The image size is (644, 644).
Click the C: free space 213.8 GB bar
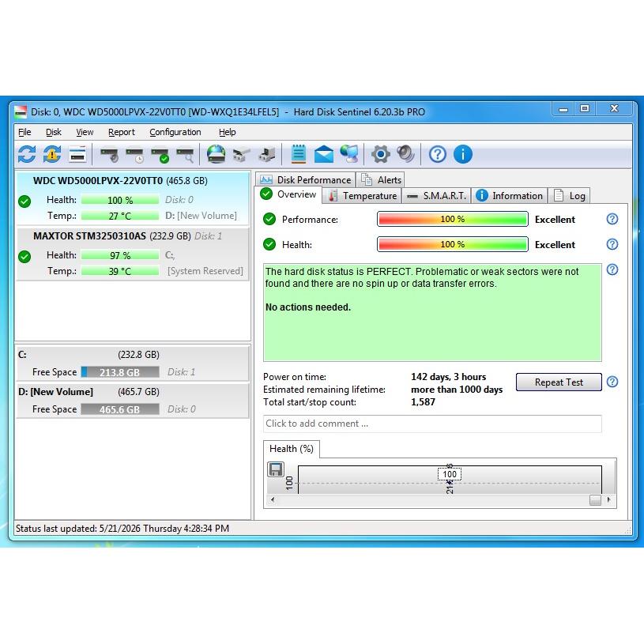[x=120, y=372]
